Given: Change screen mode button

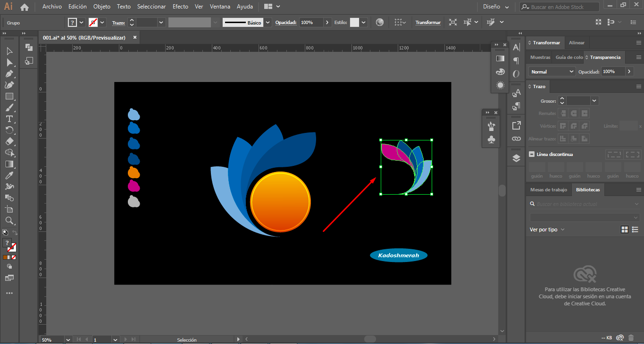Looking at the screenshot, I should click(9, 278).
